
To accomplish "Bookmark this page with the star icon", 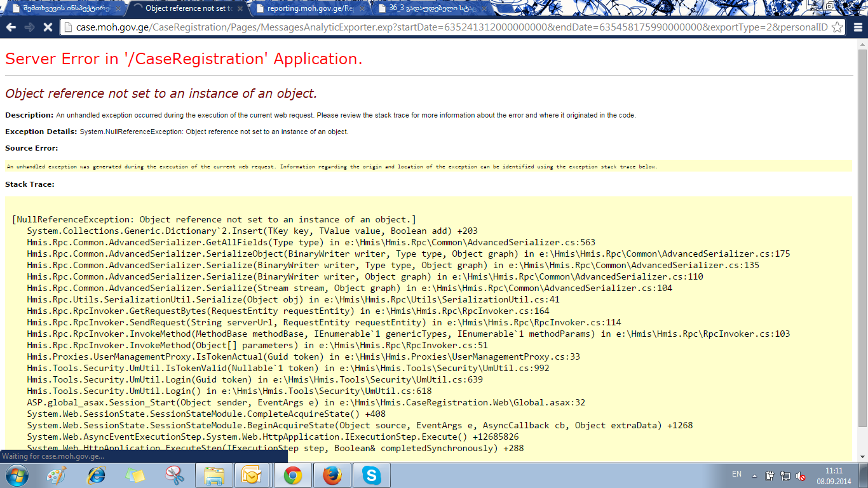I will tap(837, 27).
